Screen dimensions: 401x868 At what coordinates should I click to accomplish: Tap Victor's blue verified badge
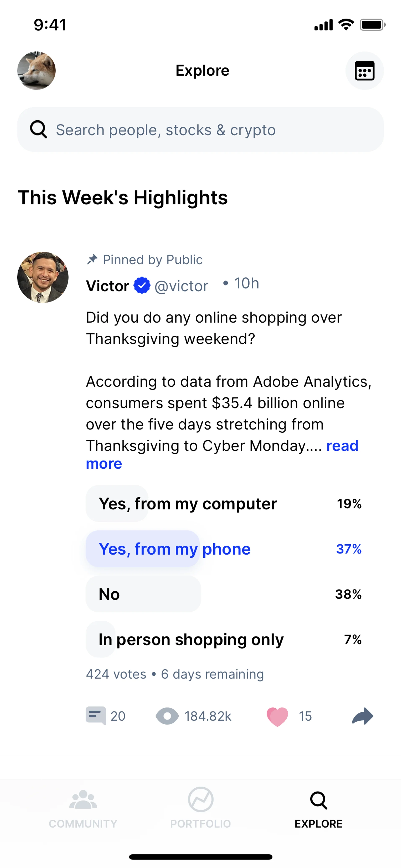[142, 285]
